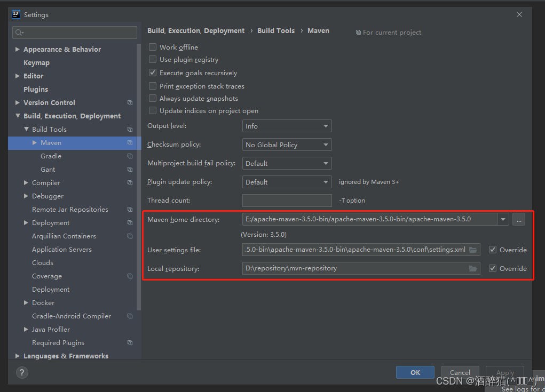Select Application Servers item
545x392 pixels.
(x=62, y=249)
